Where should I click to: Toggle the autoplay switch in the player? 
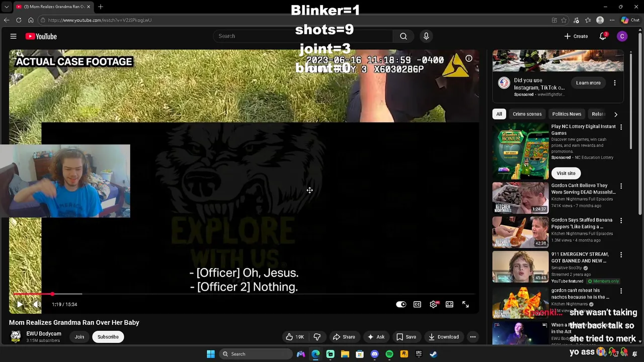(401, 304)
